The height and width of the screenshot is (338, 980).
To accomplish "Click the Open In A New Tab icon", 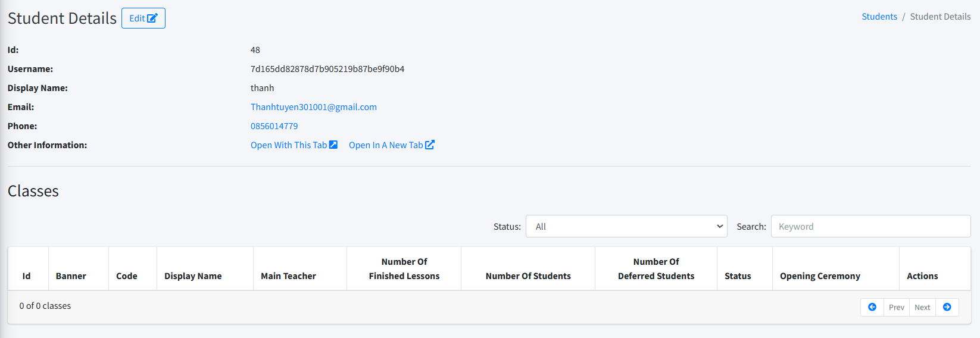I will [430, 145].
